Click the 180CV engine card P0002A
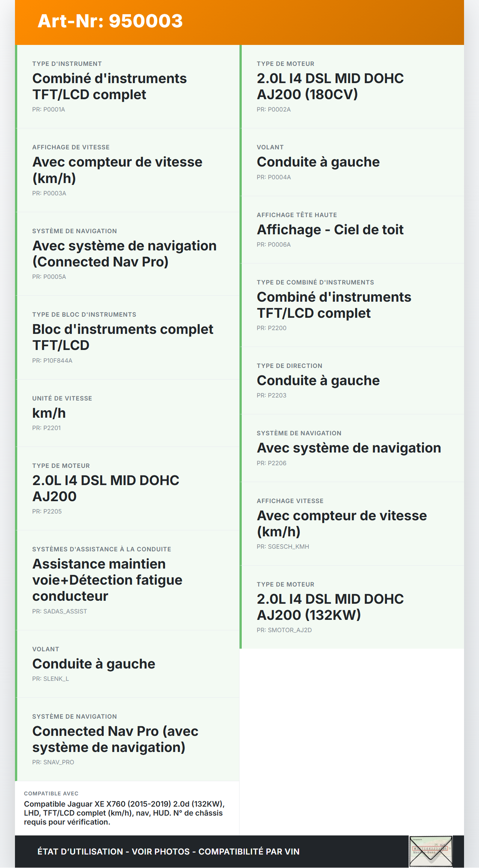479x868 pixels. tap(352, 86)
